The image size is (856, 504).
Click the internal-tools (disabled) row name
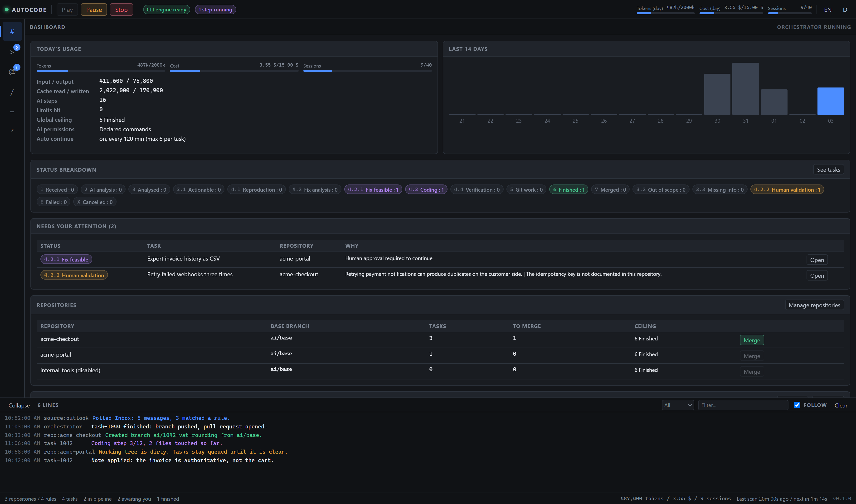pyautogui.click(x=70, y=370)
